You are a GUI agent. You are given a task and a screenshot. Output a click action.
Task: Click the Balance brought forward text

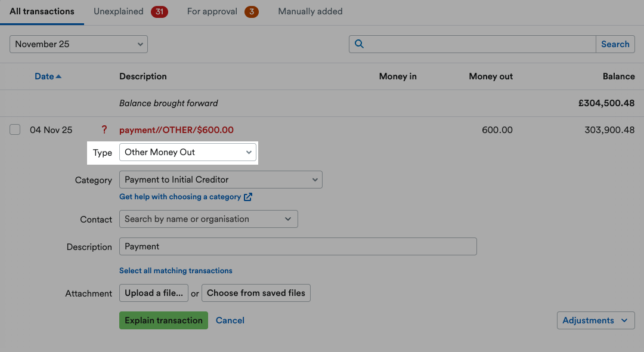(x=168, y=103)
